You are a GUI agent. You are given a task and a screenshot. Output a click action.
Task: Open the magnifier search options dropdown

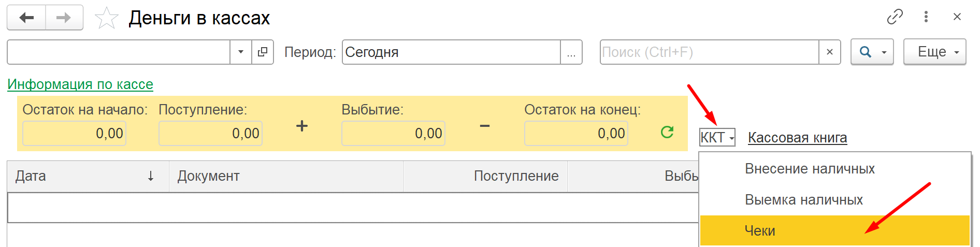click(x=872, y=52)
